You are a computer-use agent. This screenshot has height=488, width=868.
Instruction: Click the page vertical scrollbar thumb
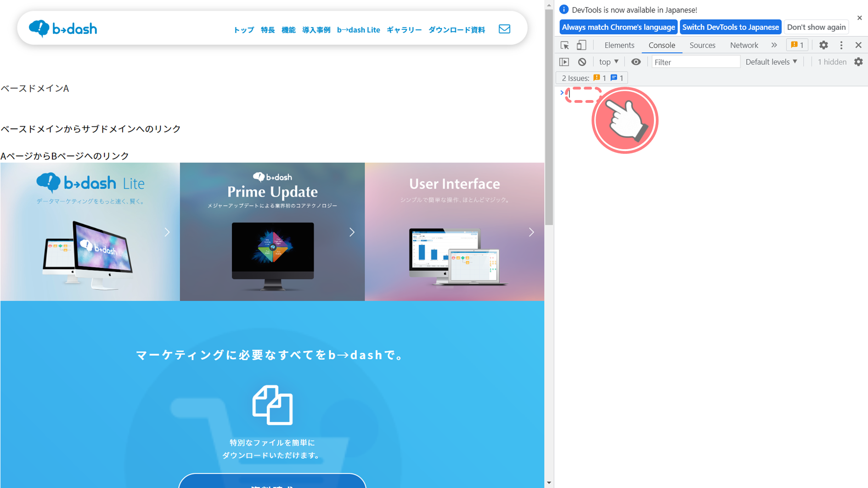pyautogui.click(x=549, y=117)
